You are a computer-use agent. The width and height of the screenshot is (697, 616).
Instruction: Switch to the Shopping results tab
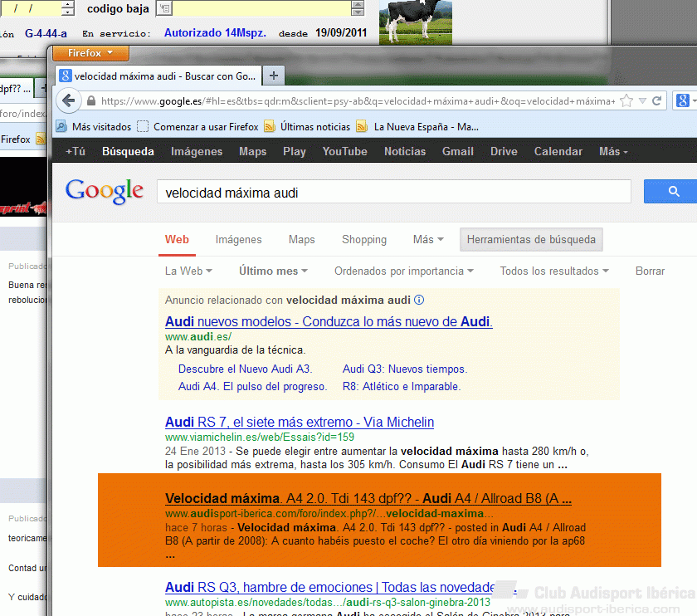[x=364, y=239]
